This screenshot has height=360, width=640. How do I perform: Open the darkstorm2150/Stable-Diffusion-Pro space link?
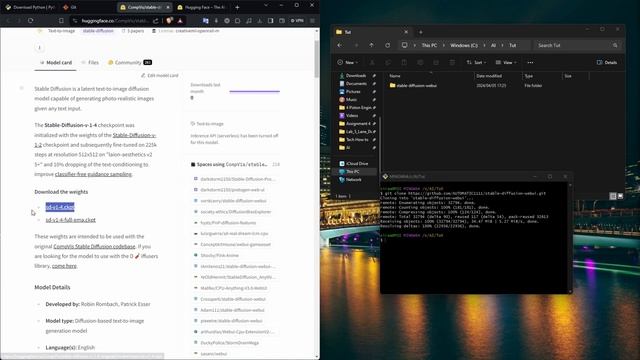coord(234,179)
